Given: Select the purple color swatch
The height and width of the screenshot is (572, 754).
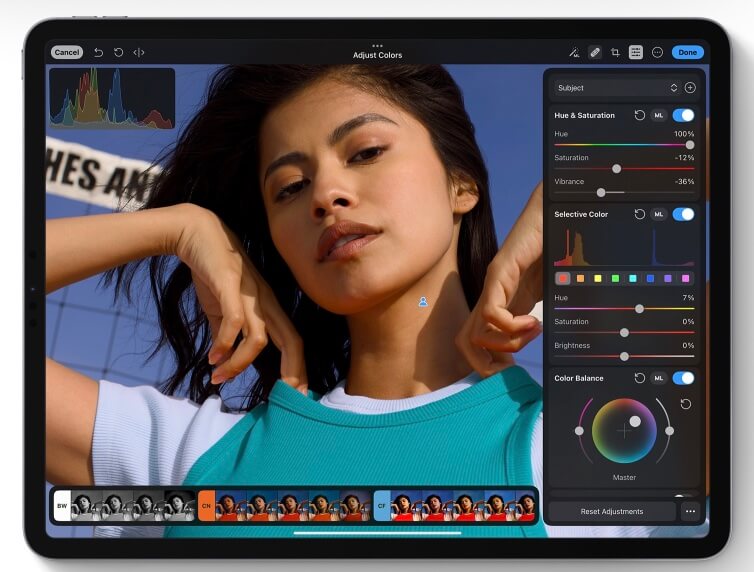Looking at the screenshot, I should point(668,278).
